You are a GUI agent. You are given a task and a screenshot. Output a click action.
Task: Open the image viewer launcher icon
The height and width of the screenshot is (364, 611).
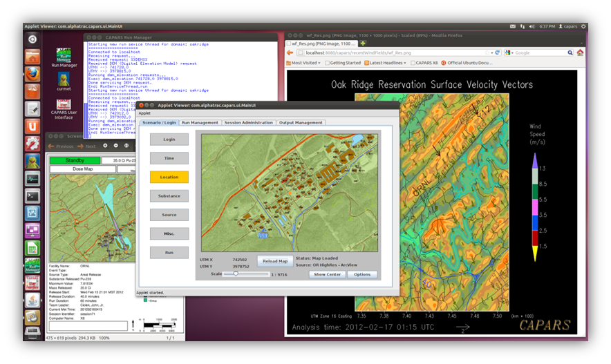(x=32, y=317)
